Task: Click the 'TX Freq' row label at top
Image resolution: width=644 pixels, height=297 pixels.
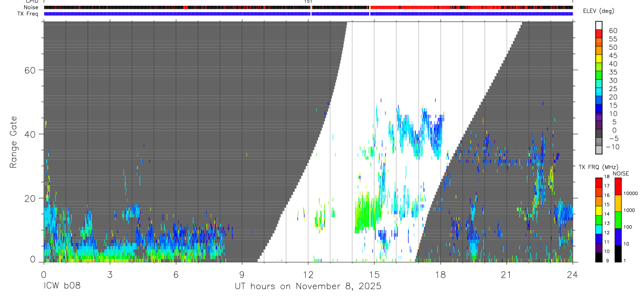Action: pyautogui.click(x=28, y=14)
